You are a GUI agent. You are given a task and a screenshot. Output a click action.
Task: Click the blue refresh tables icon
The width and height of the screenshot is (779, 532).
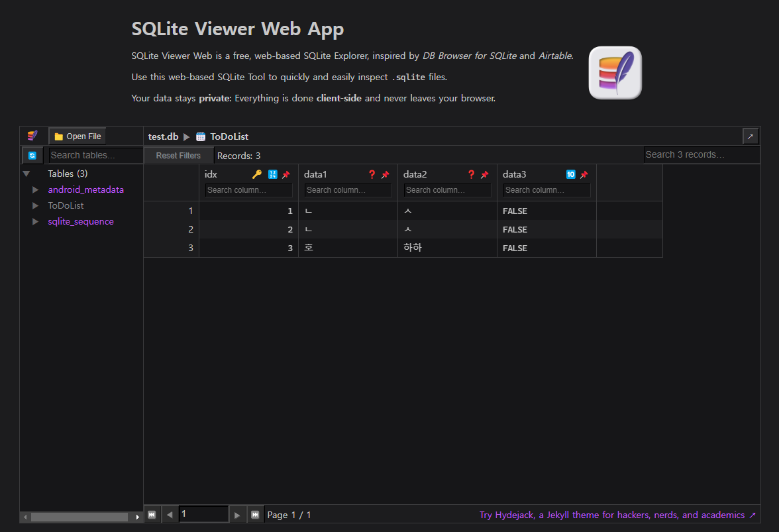coord(32,156)
